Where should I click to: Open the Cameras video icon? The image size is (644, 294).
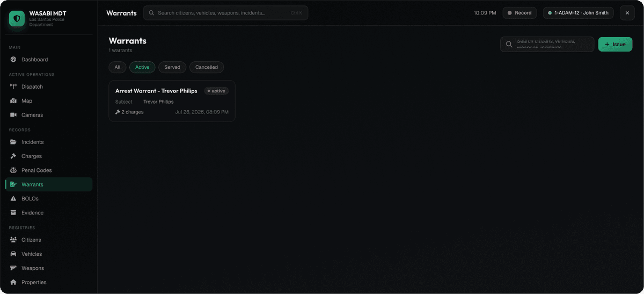(x=13, y=115)
